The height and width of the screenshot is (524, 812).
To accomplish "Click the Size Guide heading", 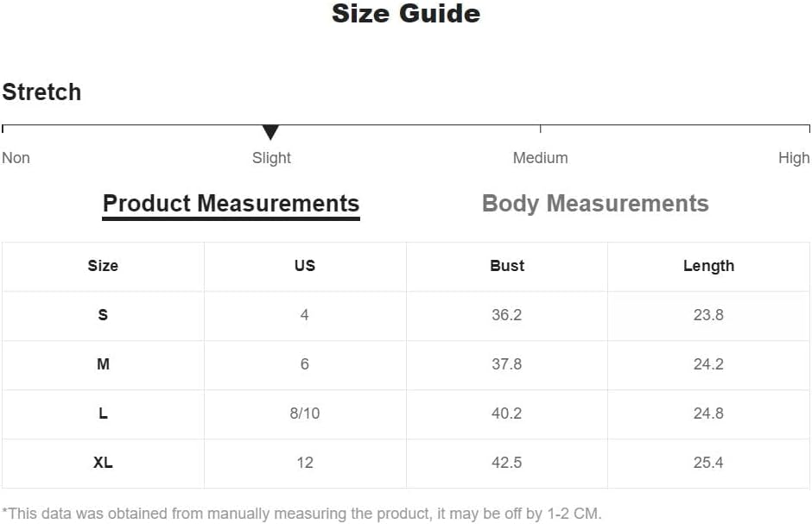I will pyautogui.click(x=406, y=14).
